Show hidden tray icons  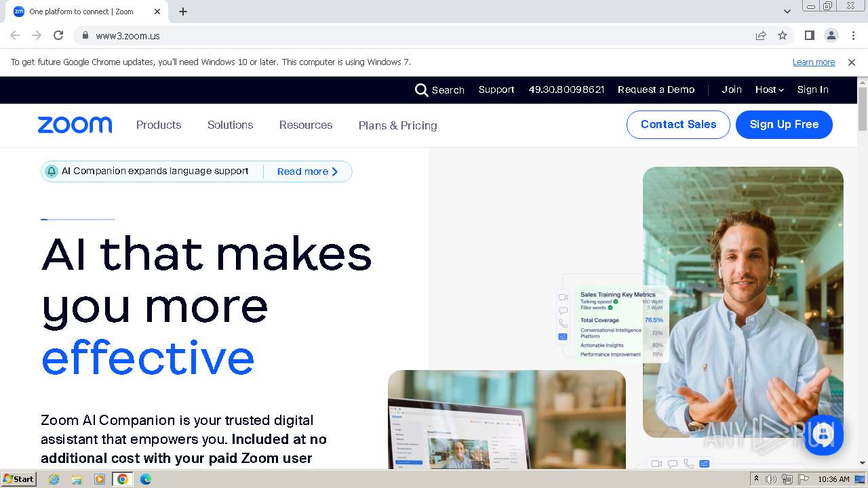pyautogui.click(x=756, y=479)
